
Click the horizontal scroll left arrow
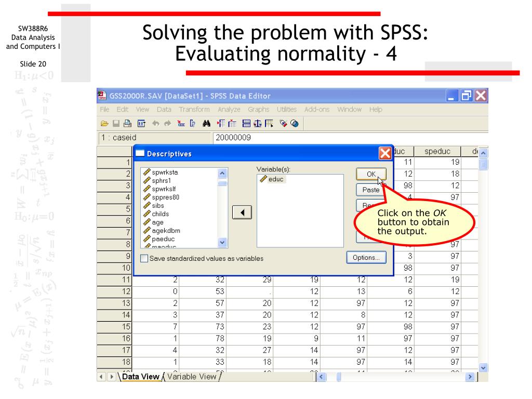[x=321, y=377]
